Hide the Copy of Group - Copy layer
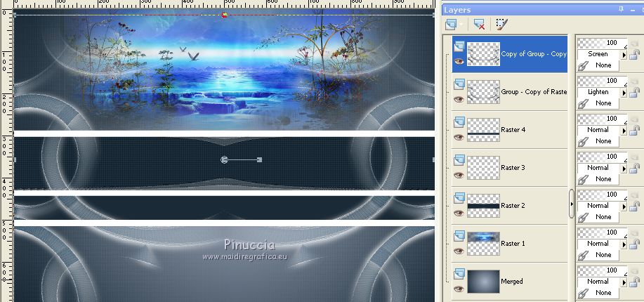 [x=459, y=61]
